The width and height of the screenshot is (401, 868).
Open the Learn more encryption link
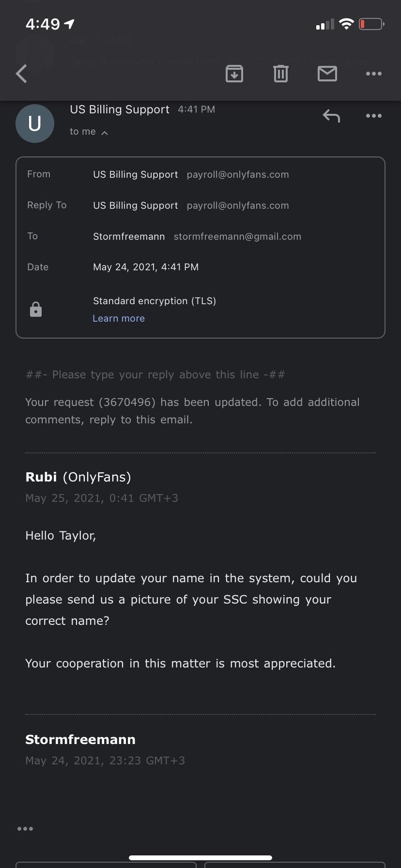pos(119,318)
